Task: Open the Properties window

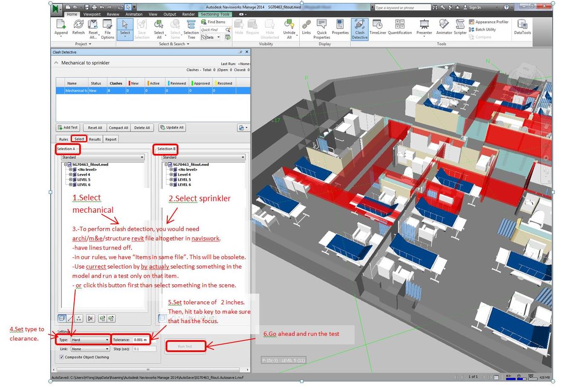Action: click(340, 27)
